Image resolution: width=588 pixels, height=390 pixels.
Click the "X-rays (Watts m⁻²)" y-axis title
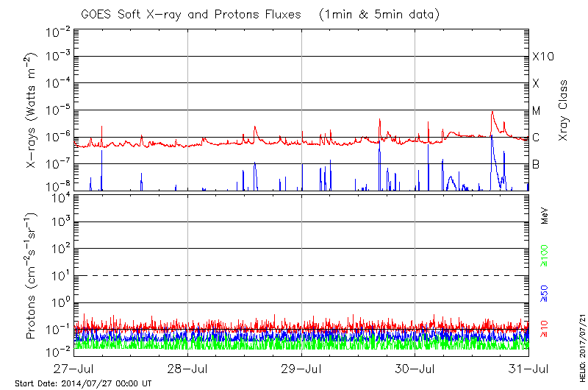coord(32,110)
